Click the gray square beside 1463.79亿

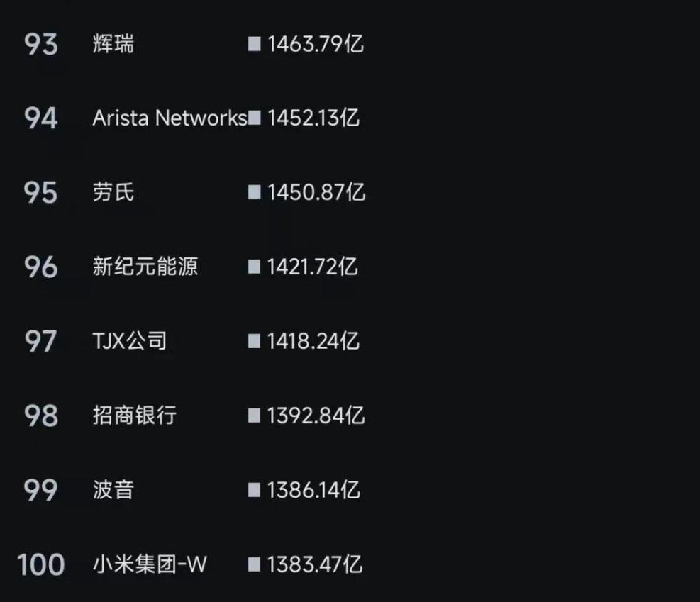point(254,45)
